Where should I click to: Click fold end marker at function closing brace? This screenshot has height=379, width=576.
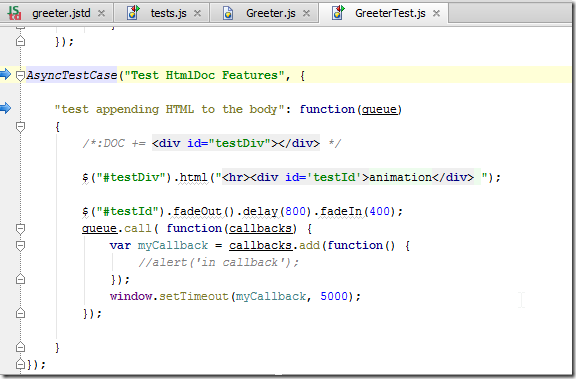click(x=20, y=347)
